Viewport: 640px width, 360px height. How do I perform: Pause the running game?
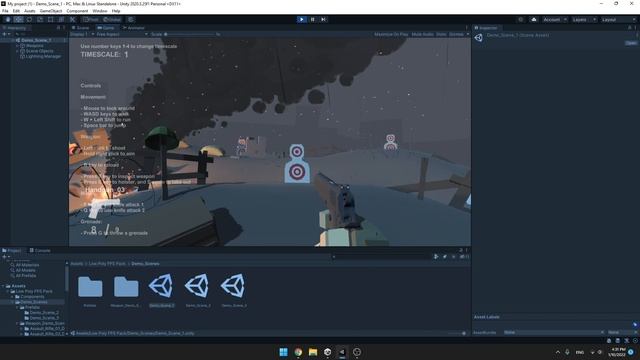[x=313, y=20]
